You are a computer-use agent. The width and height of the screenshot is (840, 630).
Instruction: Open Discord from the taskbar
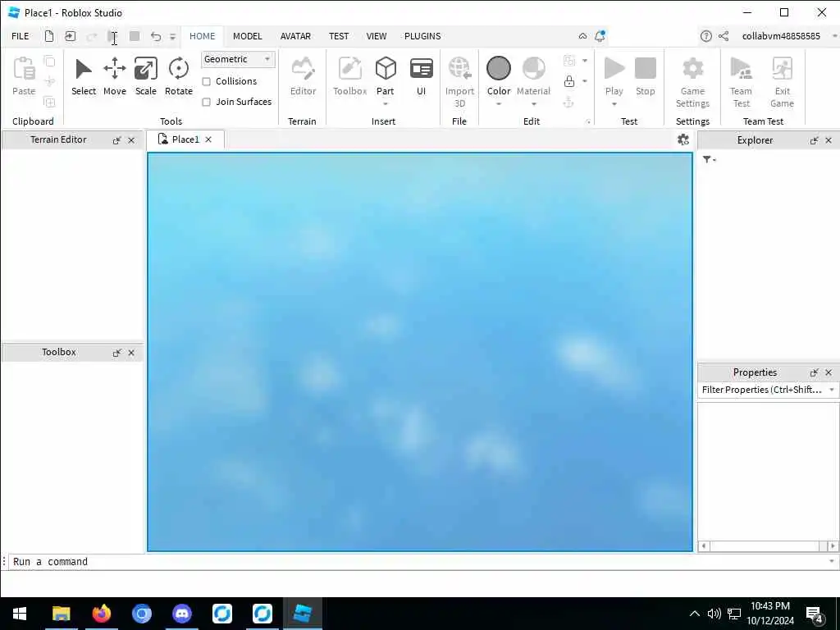coord(182,613)
